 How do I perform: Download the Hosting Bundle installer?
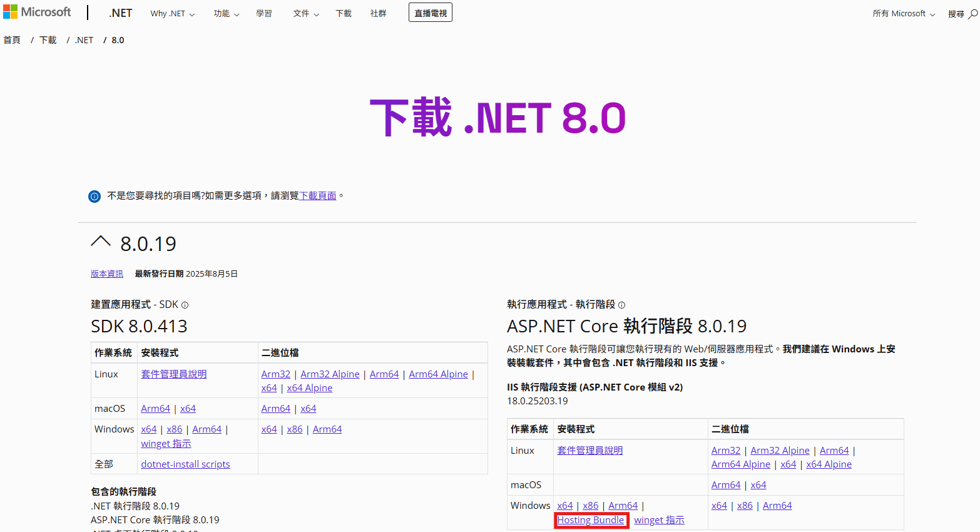(591, 520)
